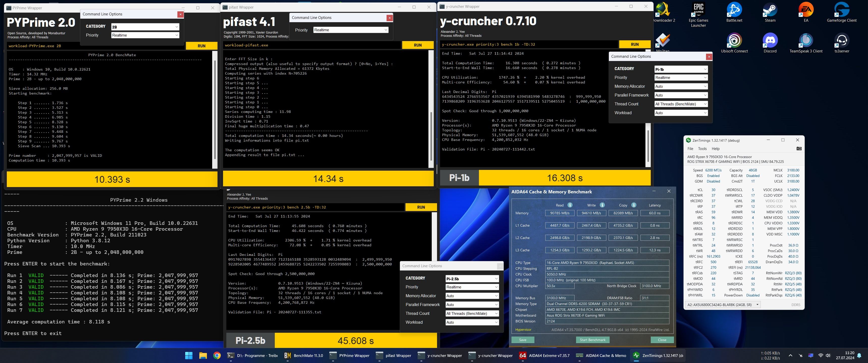Click Read info icon in AIDA64 benchmark
Screen dimensions: 868x363
[570, 205]
